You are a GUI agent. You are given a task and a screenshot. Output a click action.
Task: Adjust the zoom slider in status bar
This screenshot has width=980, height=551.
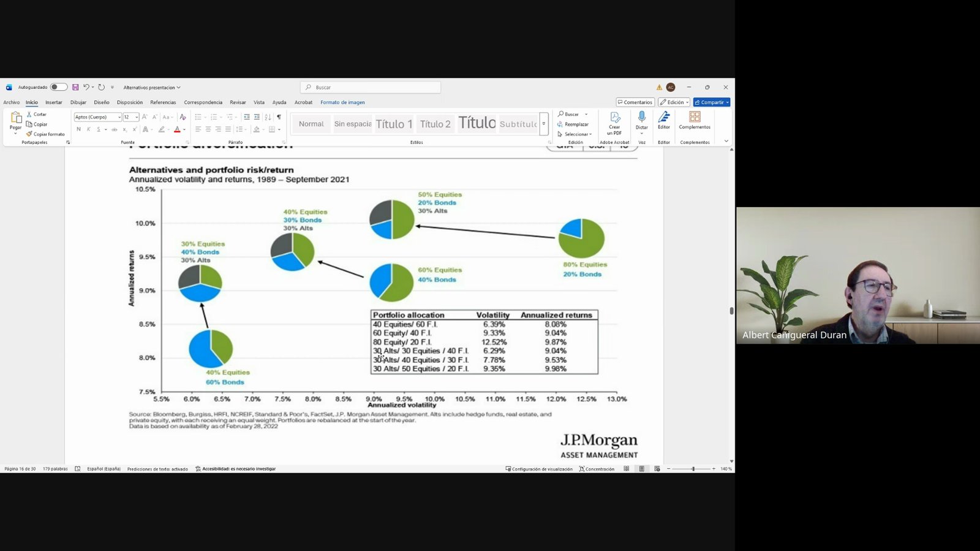pyautogui.click(x=693, y=469)
